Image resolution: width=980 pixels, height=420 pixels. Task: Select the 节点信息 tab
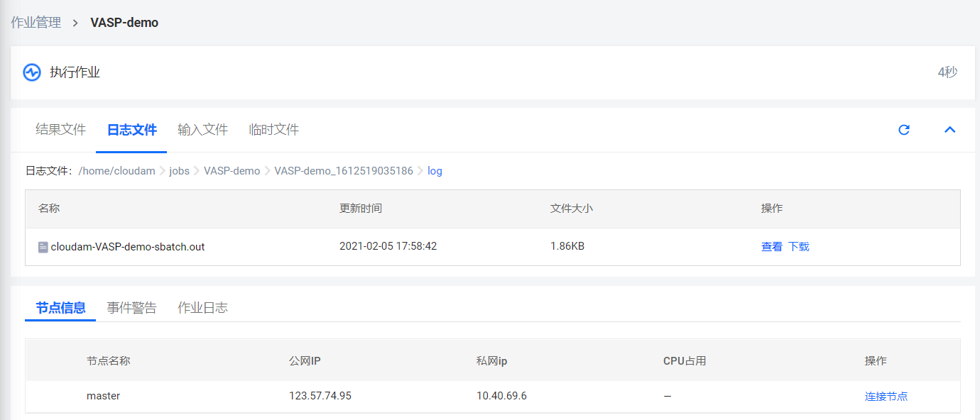60,308
